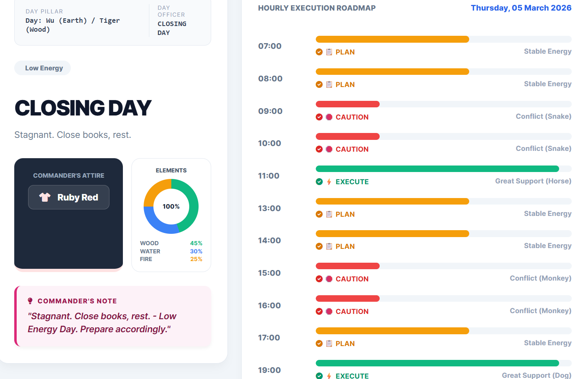Click the shirt icon beside Ruby Red
The height and width of the screenshot is (379, 588).
(45, 197)
